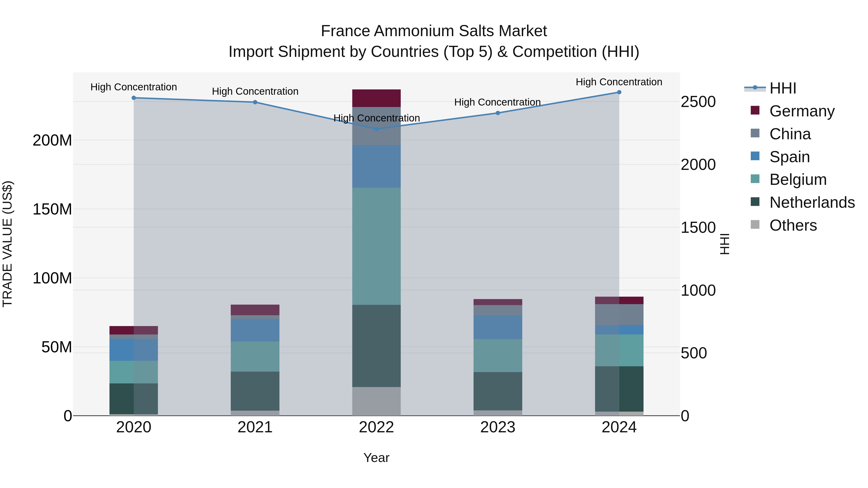Click High Concentration label above 2024

[x=619, y=82]
